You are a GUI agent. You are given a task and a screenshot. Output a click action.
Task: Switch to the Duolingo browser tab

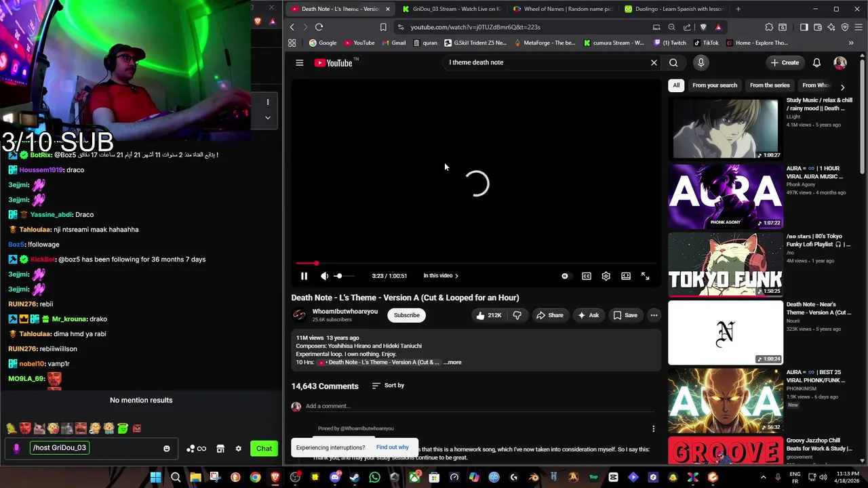click(x=674, y=9)
